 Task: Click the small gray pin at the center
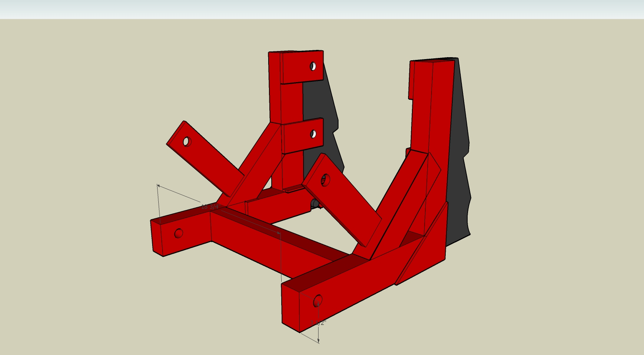click(315, 203)
